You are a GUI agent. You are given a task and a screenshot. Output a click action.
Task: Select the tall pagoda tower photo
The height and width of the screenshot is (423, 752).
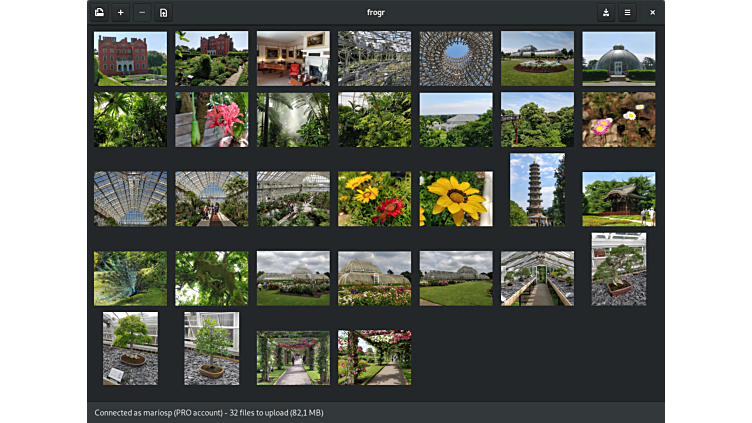[x=537, y=189]
